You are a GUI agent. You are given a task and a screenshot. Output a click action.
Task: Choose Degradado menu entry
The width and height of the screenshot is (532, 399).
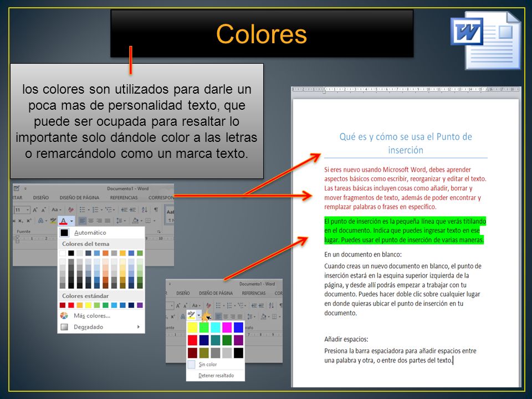(101, 327)
